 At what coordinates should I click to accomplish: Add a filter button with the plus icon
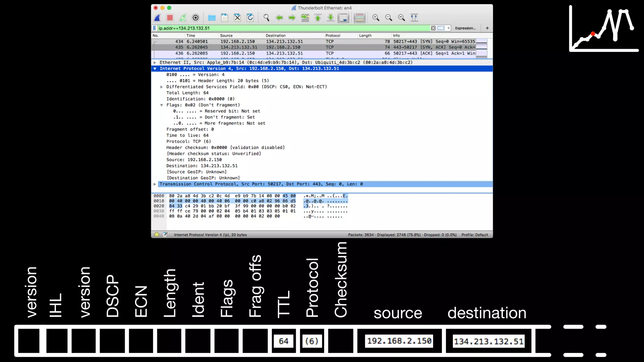pyautogui.click(x=487, y=28)
